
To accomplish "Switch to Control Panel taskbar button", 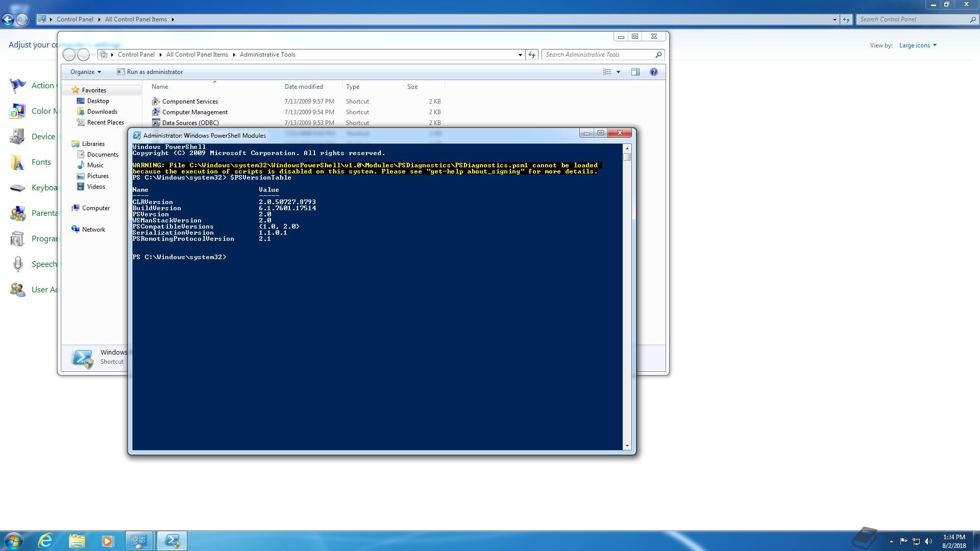I will pyautogui.click(x=139, y=541).
